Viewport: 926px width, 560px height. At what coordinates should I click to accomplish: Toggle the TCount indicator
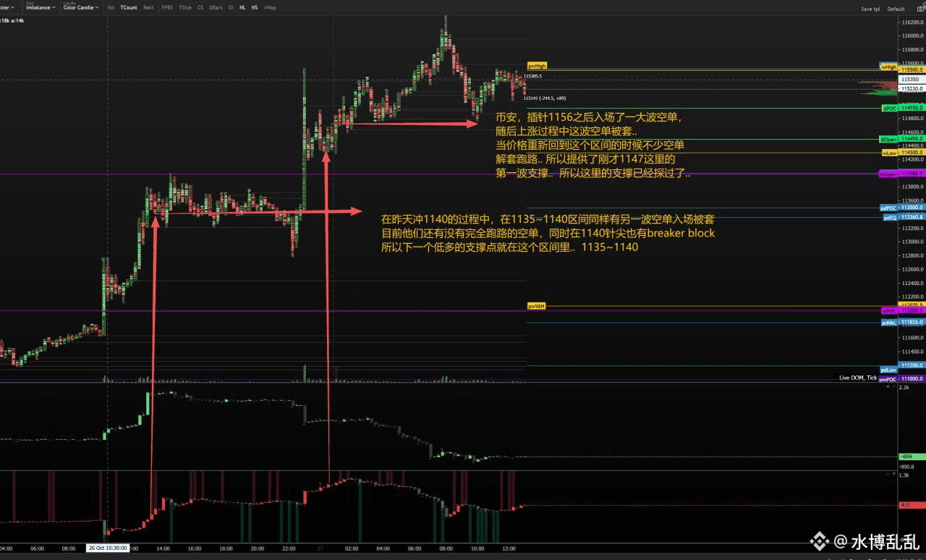click(x=129, y=8)
